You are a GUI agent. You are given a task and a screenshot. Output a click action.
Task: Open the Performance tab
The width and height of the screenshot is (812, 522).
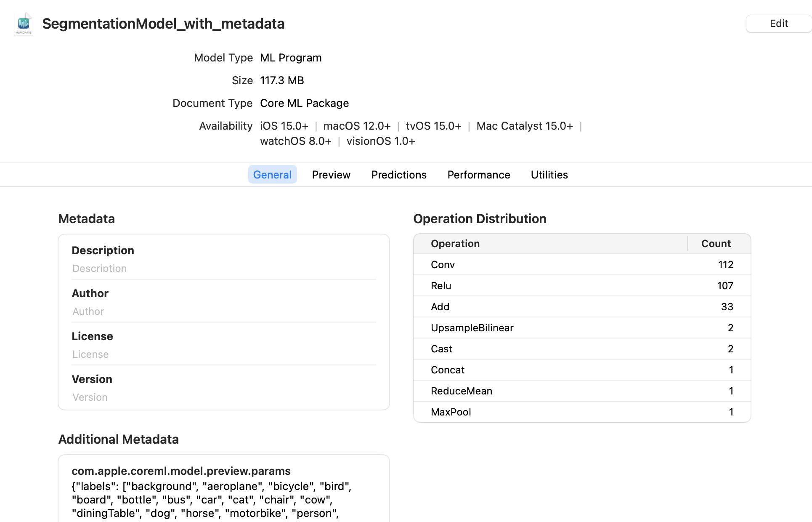click(x=479, y=175)
